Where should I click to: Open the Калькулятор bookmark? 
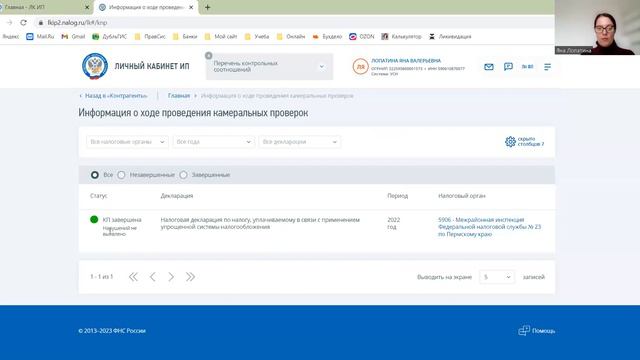point(401,36)
